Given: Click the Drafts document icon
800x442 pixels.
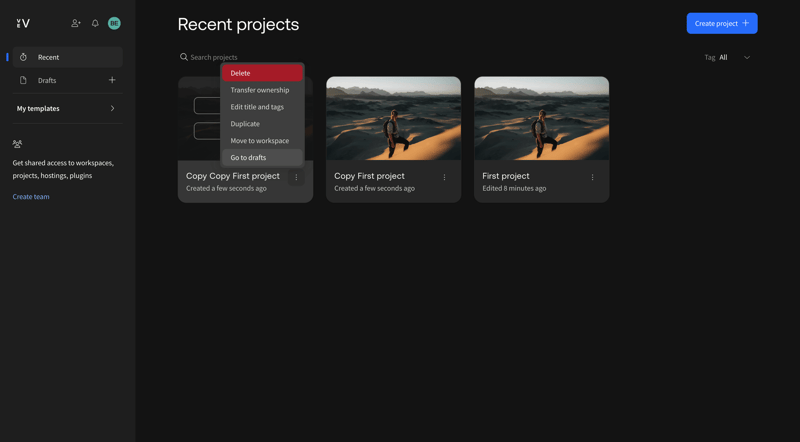Looking at the screenshot, I should [23, 80].
